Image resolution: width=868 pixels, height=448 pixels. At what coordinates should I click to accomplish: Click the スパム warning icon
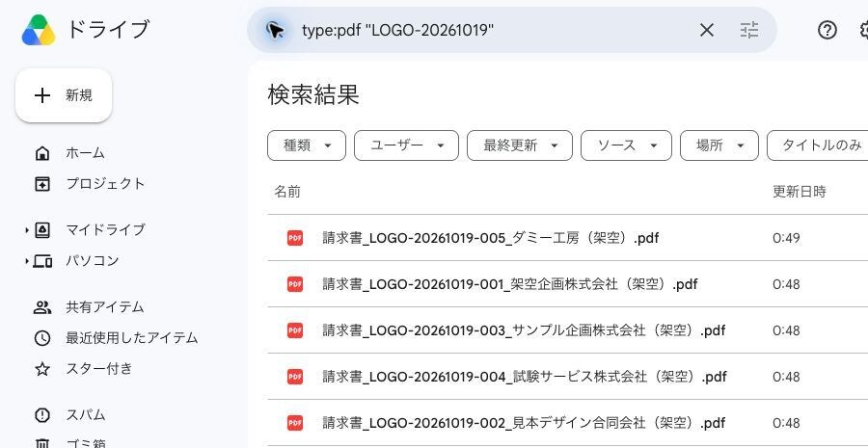pos(42,415)
